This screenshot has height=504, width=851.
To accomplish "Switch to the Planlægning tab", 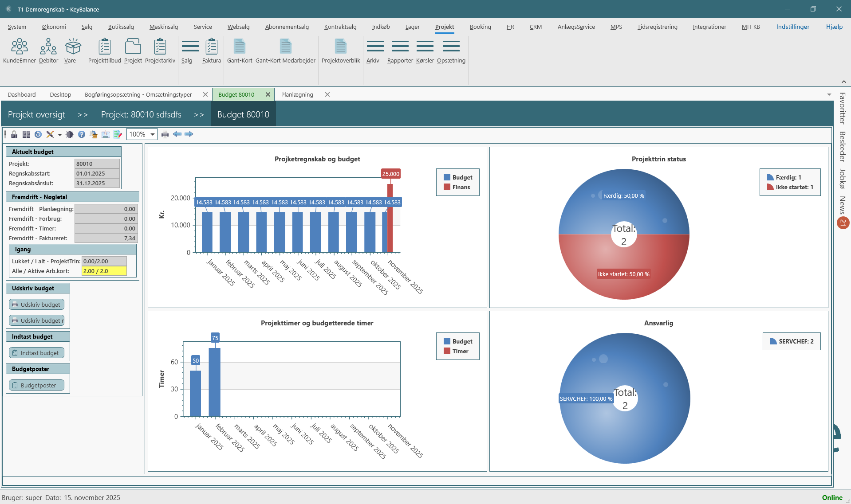I will (x=297, y=94).
